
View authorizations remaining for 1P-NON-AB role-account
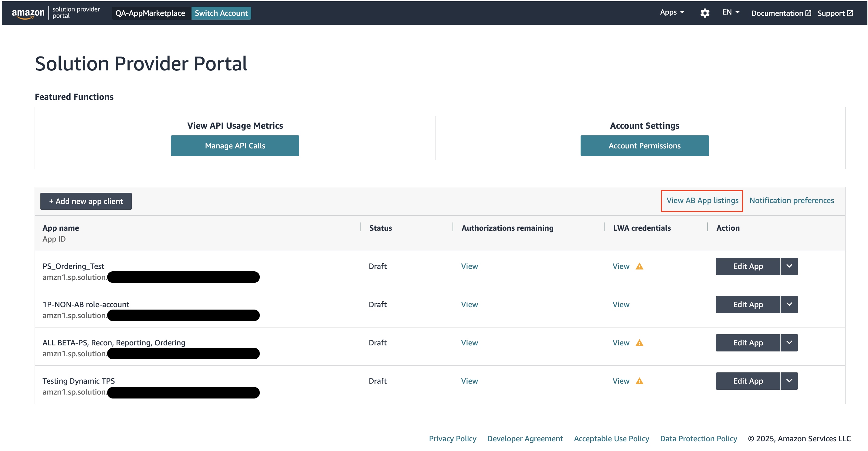[x=470, y=304]
